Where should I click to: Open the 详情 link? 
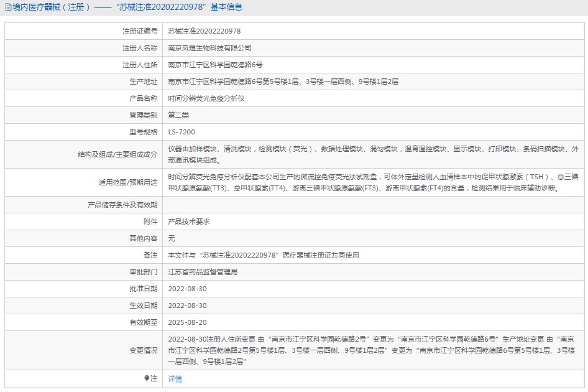[x=175, y=379]
